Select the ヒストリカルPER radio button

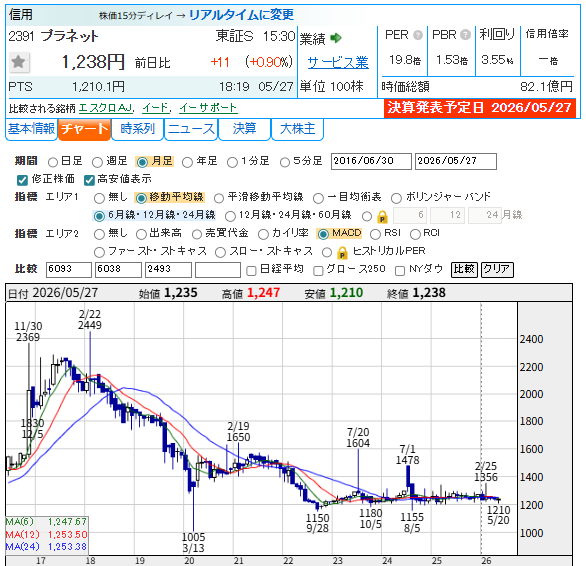click(x=327, y=252)
